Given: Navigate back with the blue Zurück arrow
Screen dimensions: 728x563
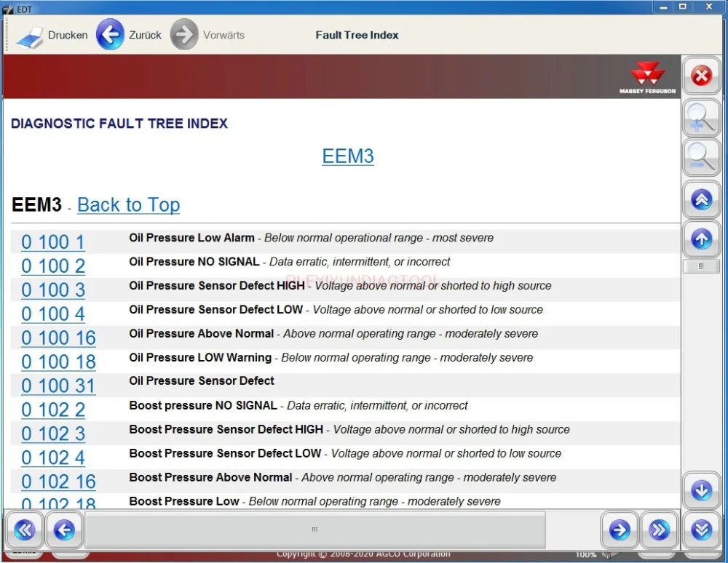Looking at the screenshot, I should tap(111, 34).
